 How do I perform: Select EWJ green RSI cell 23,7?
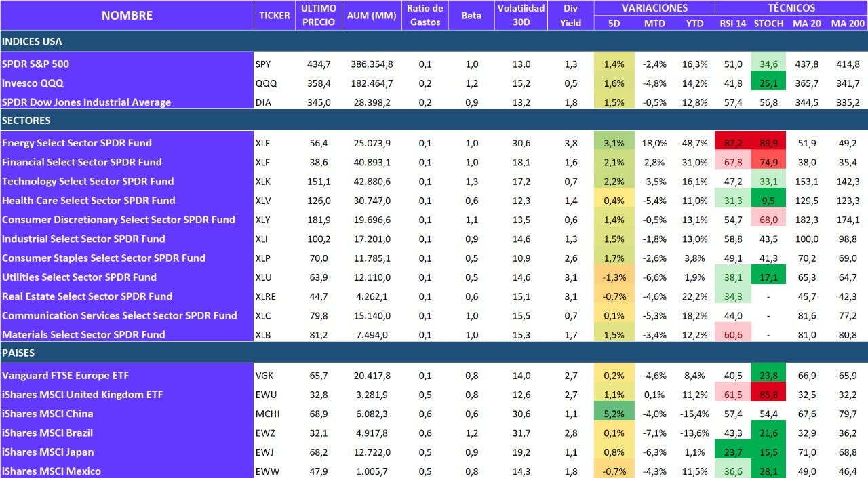coord(733,452)
